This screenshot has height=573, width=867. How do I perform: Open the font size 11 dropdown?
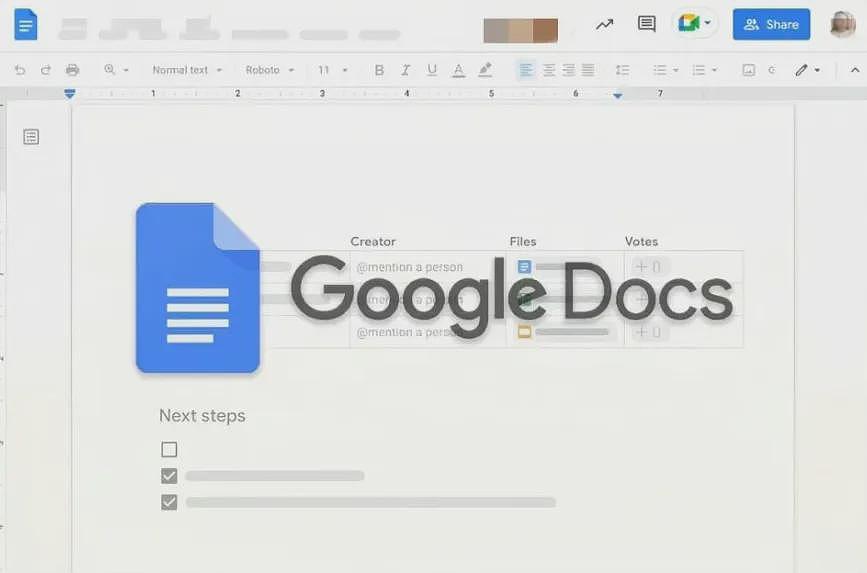(x=333, y=70)
